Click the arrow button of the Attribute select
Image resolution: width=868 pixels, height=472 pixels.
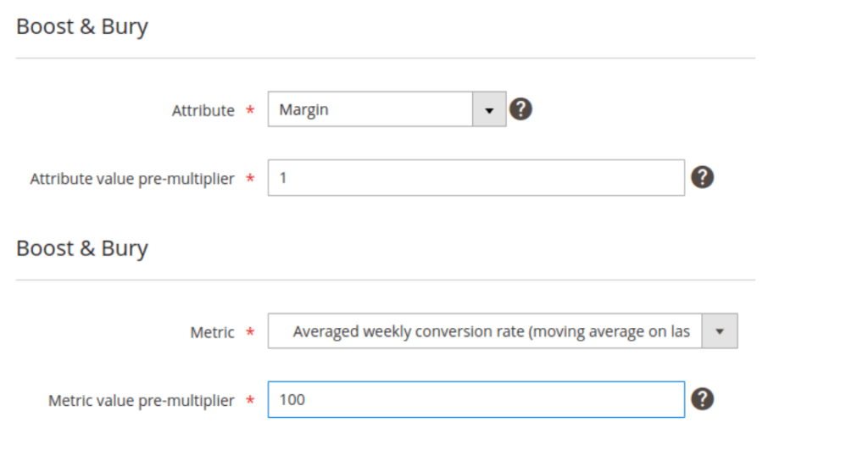(489, 110)
